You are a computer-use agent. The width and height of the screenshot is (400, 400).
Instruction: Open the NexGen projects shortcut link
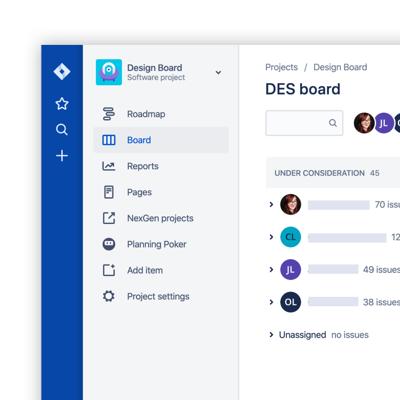click(x=160, y=218)
